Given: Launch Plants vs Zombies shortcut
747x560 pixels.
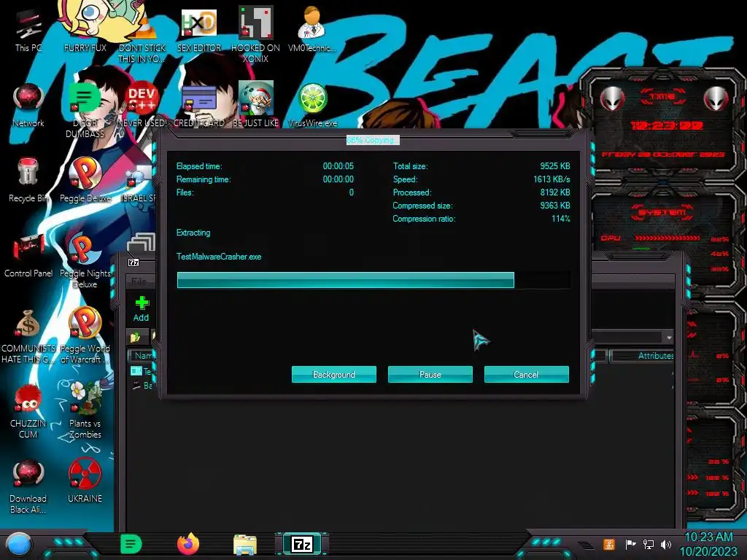Looking at the screenshot, I should [85, 410].
